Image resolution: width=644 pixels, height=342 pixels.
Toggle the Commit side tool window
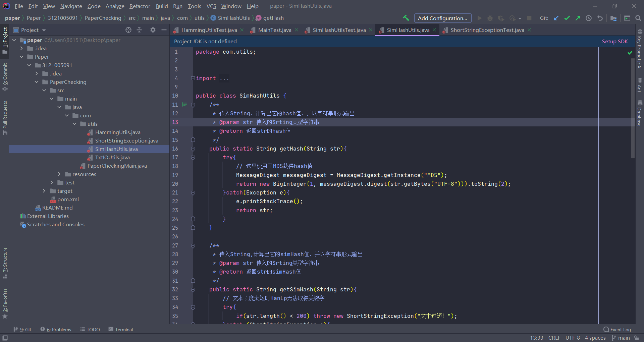(5, 77)
